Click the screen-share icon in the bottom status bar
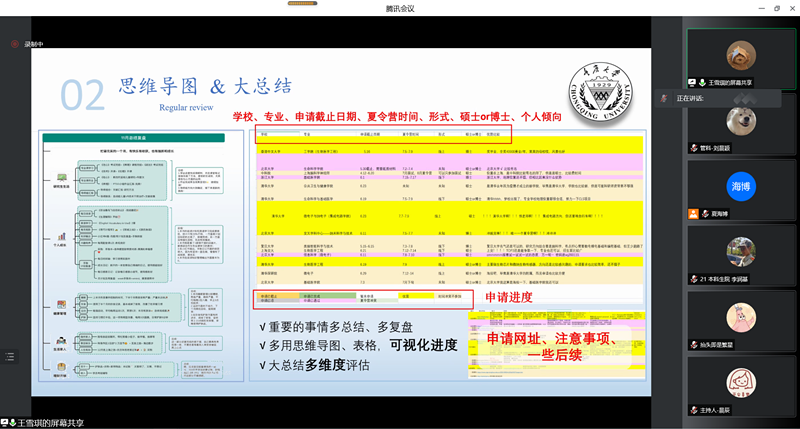Screen dimensions: 800x429 pos(4,423)
